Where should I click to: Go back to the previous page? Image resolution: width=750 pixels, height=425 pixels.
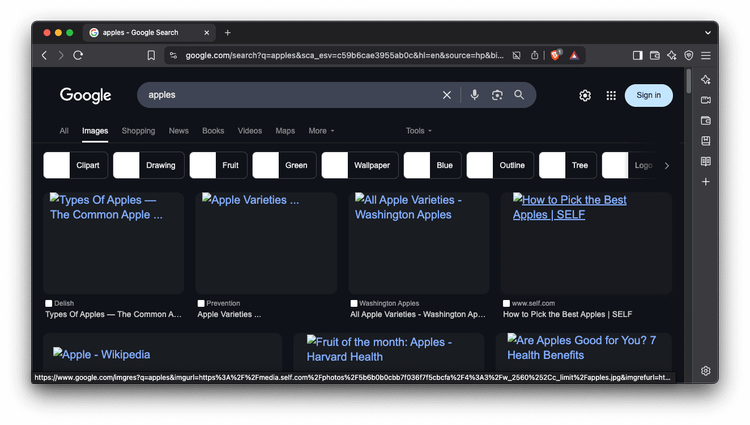pos(44,55)
